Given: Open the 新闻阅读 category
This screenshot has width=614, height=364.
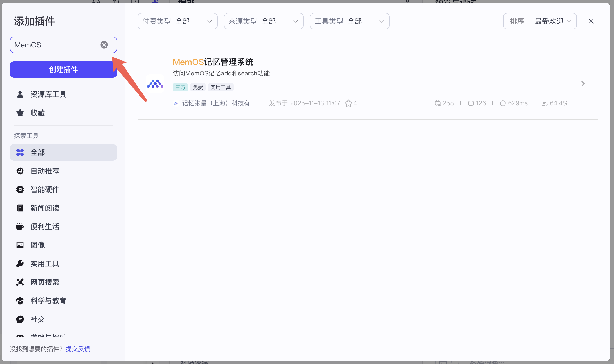Looking at the screenshot, I should (x=45, y=208).
